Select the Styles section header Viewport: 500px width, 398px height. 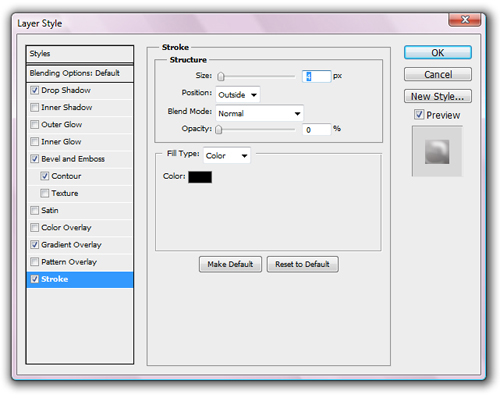80,54
